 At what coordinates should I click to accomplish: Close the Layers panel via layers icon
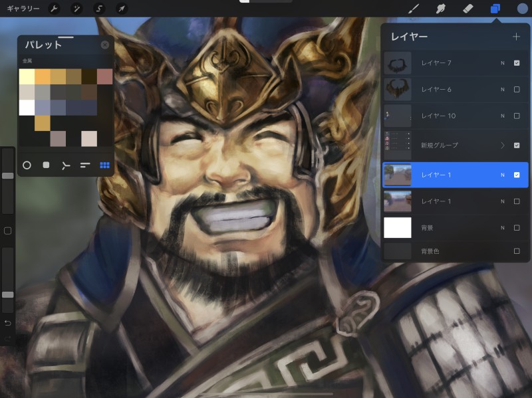(x=495, y=9)
